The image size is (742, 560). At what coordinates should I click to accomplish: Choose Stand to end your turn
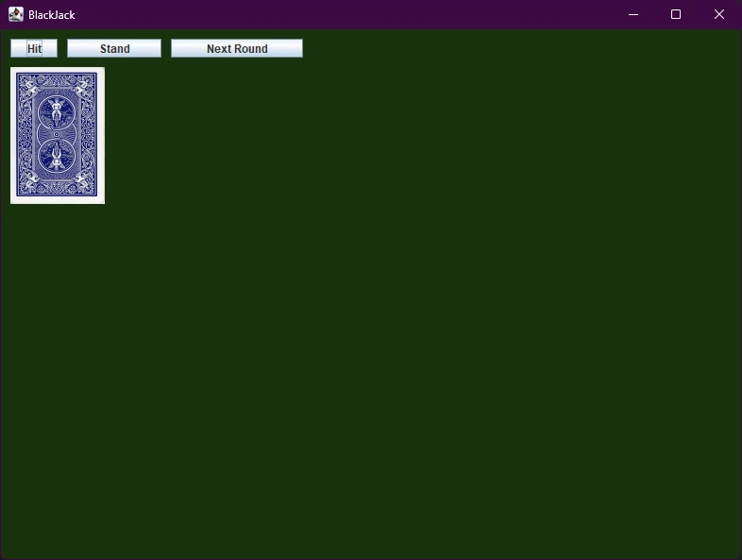point(114,48)
